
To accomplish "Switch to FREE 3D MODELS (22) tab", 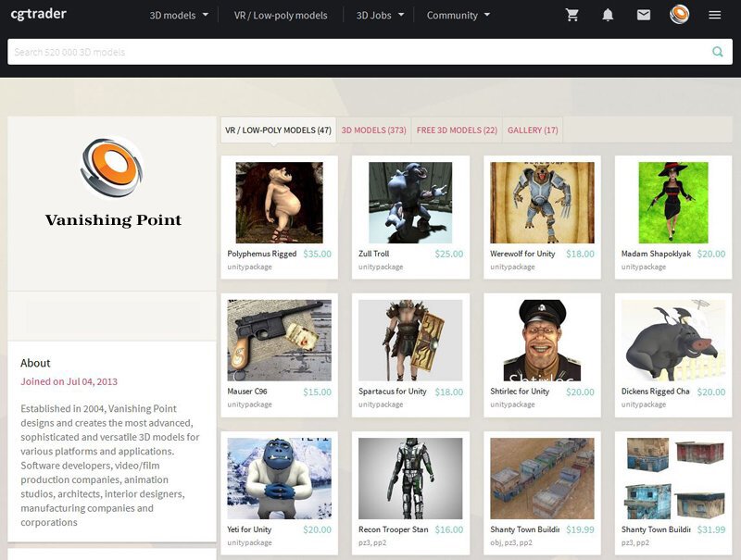I will click(x=457, y=130).
